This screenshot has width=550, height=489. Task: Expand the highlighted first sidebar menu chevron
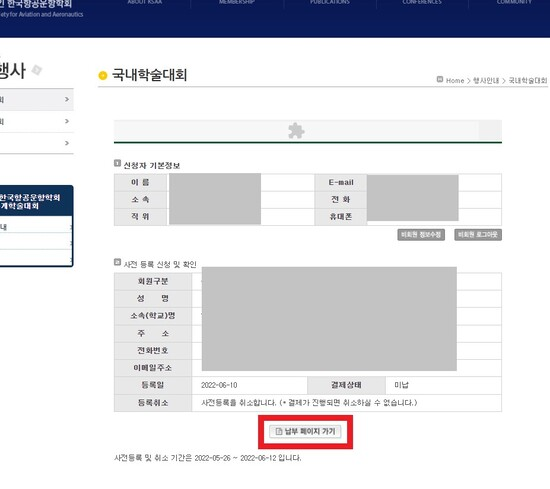click(x=67, y=100)
